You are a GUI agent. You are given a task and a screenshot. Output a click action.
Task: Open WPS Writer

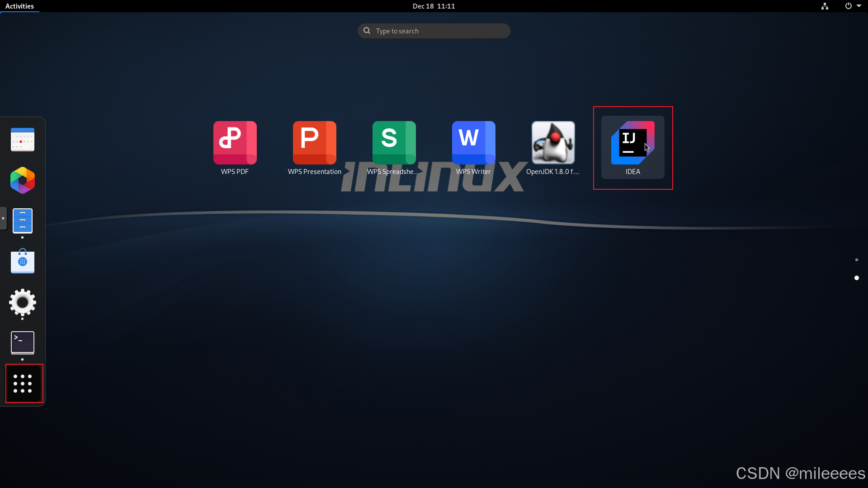[473, 143]
